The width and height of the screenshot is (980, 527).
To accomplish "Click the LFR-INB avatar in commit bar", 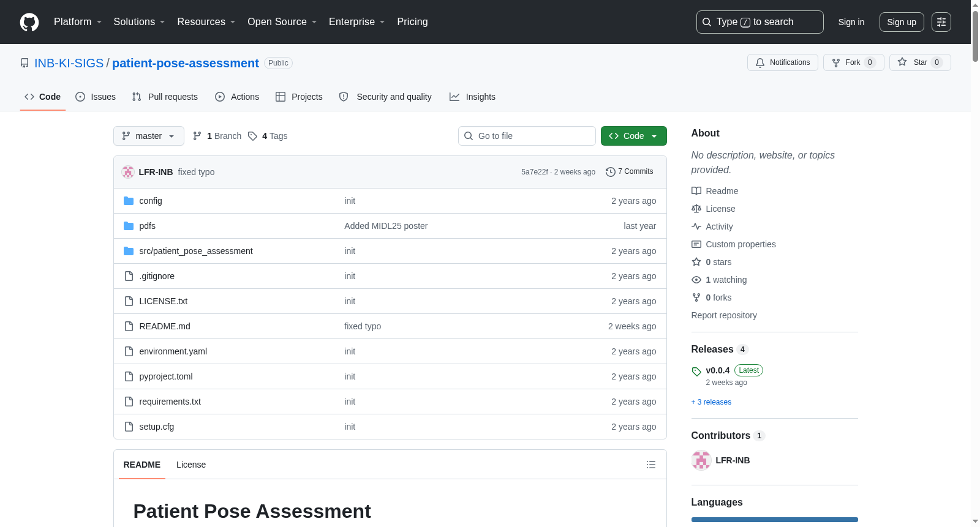I will click(128, 172).
